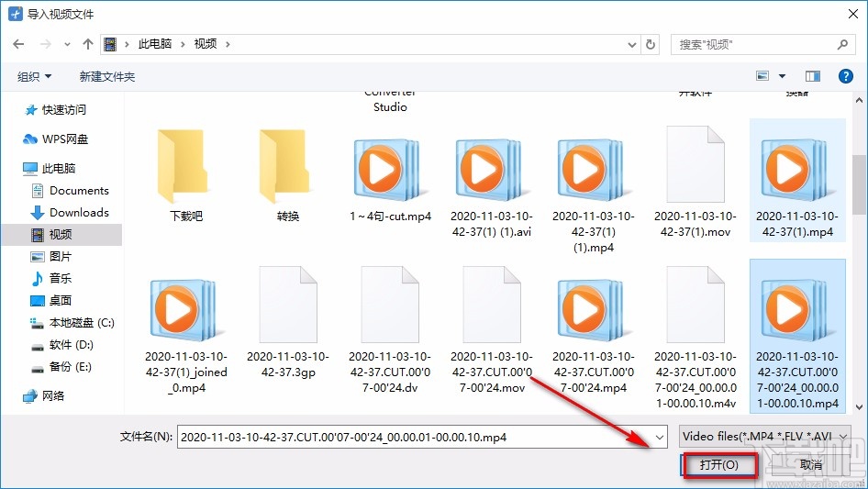Open 桌面 in the sidebar
The width and height of the screenshot is (868, 489).
[x=51, y=301]
